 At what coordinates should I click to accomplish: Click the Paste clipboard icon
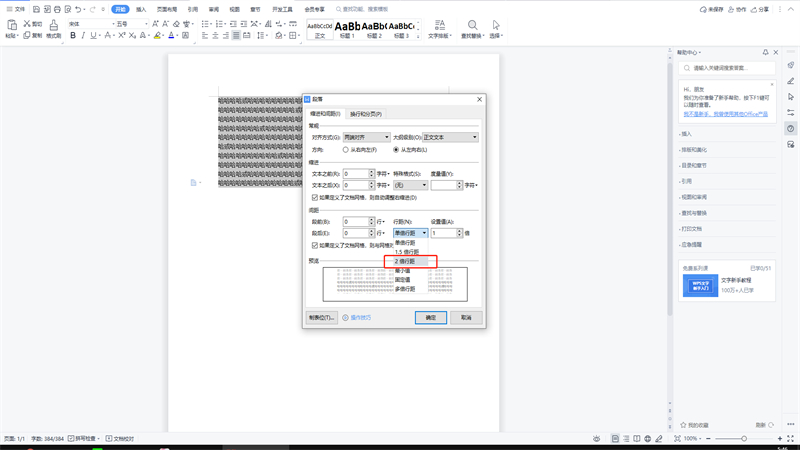12,25
